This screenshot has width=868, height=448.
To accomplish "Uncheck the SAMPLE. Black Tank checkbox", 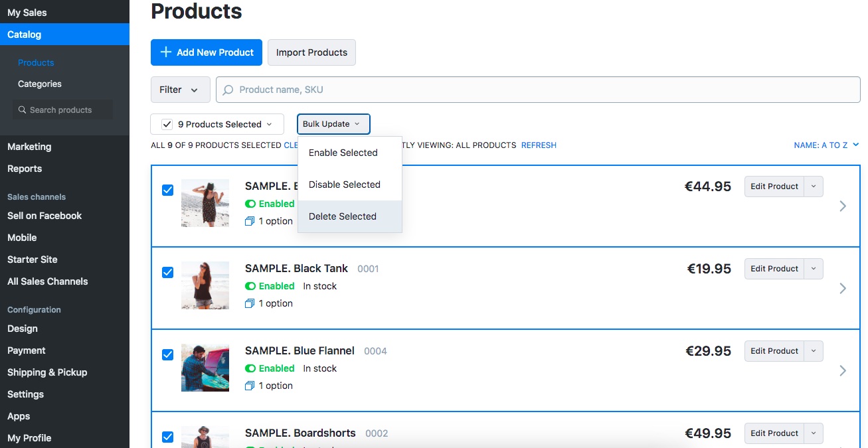I will 168,272.
